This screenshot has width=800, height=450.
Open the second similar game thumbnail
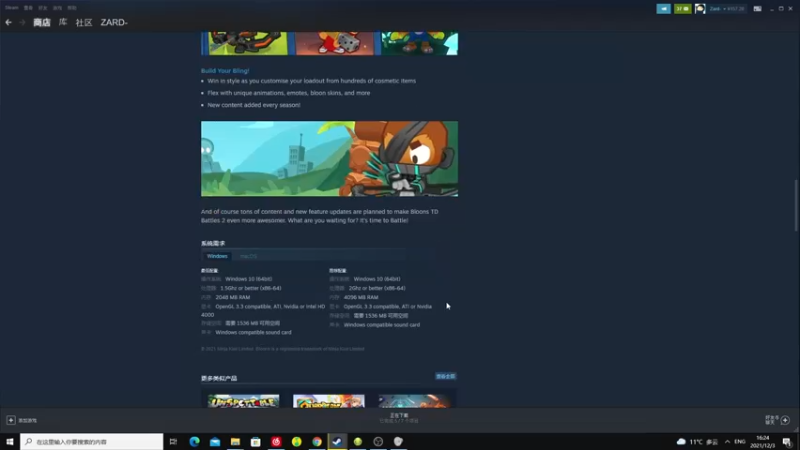(329, 401)
